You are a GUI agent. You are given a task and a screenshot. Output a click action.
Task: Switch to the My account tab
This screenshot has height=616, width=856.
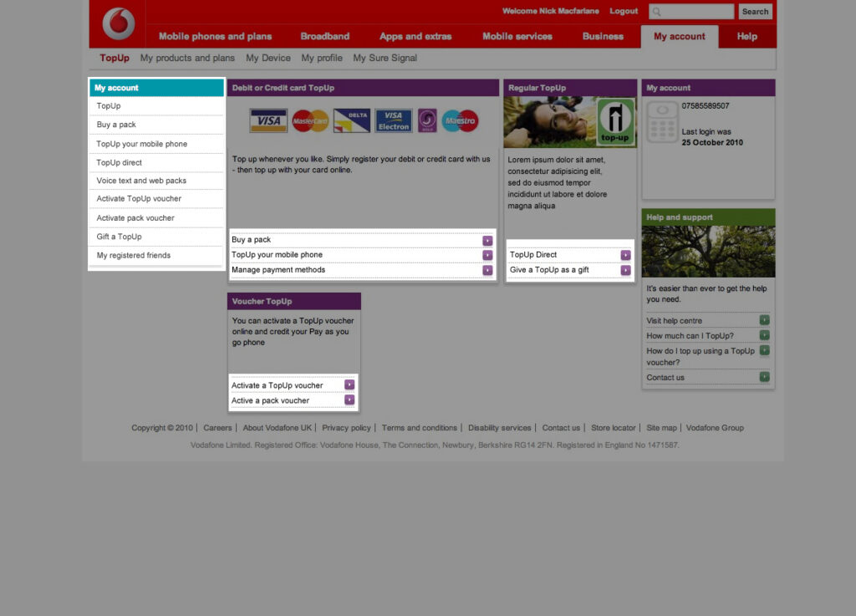tap(679, 37)
